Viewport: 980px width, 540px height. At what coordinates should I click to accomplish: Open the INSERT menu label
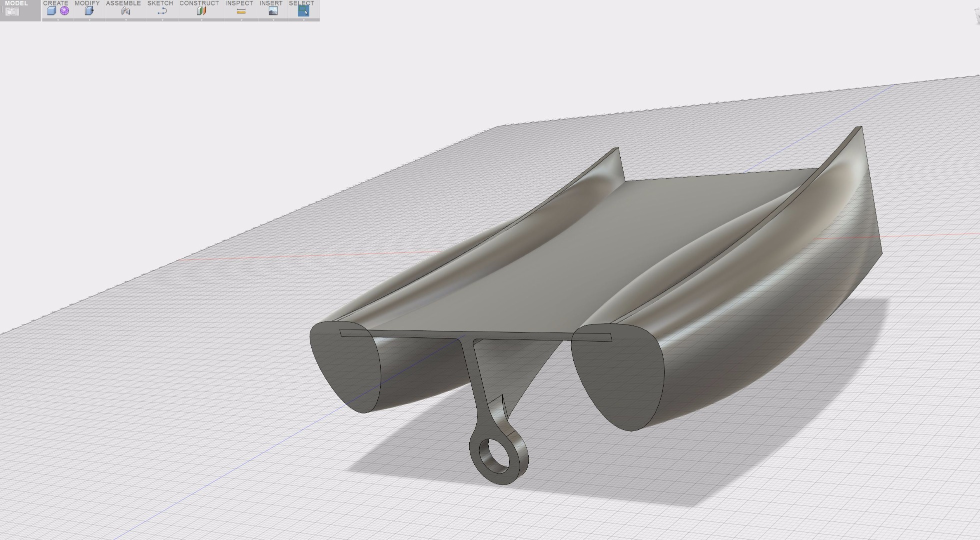click(x=271, y=3)
